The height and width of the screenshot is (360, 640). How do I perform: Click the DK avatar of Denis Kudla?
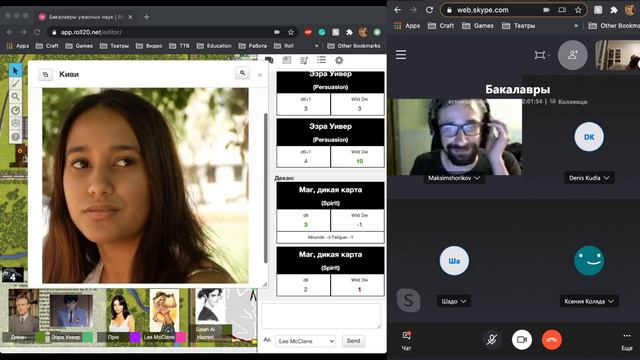tap(589, 137)
